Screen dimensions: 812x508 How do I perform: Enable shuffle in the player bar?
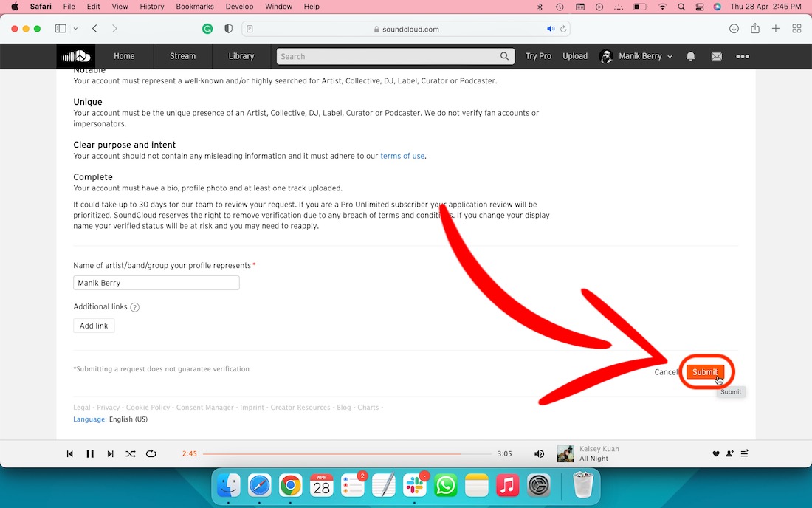coord(131,453)
